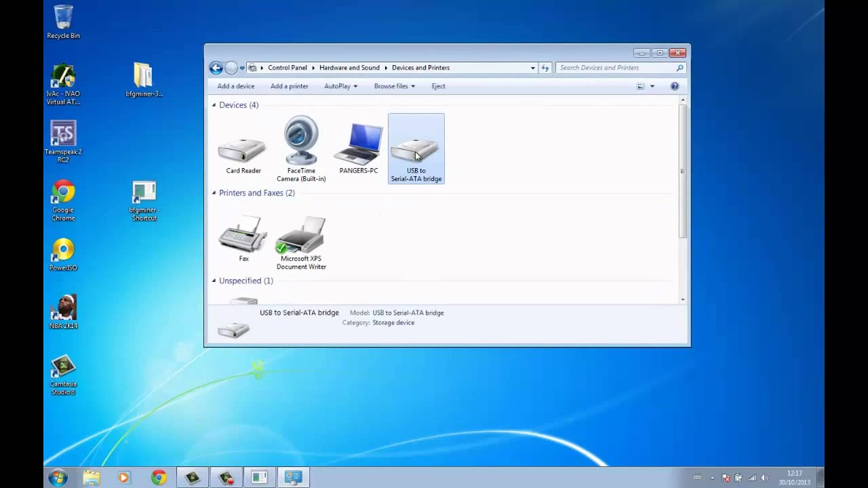Collapse the Unspecified (1) group
The image size is (868, 488).
coord(214,281)
